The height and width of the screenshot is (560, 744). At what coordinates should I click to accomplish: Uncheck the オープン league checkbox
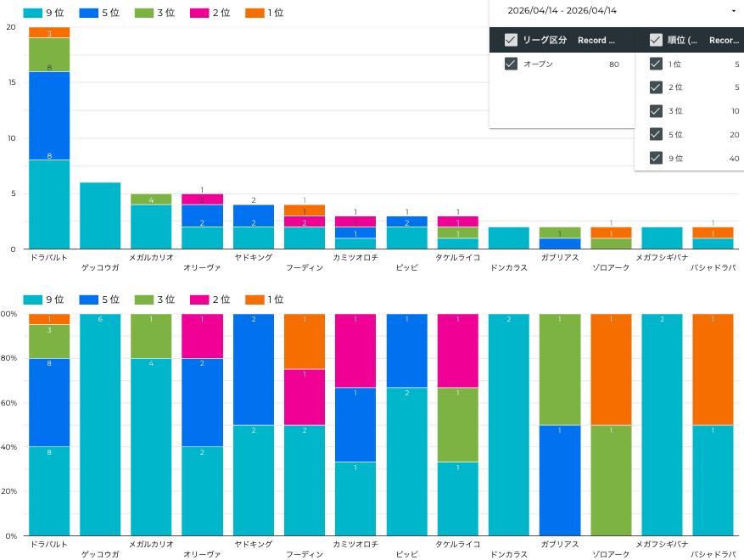pyautogui.click(x=511, y=64)
